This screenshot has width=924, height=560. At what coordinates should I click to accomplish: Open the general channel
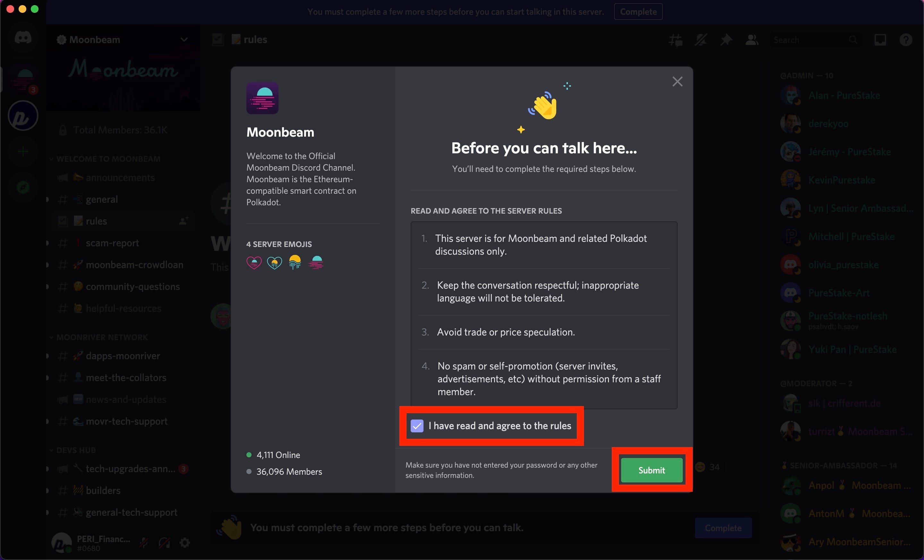[123, 199]
